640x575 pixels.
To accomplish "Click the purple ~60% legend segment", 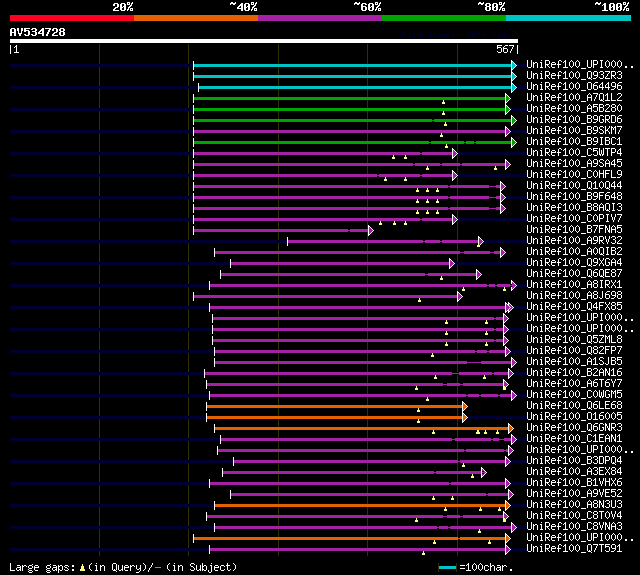I will point(320,18).
